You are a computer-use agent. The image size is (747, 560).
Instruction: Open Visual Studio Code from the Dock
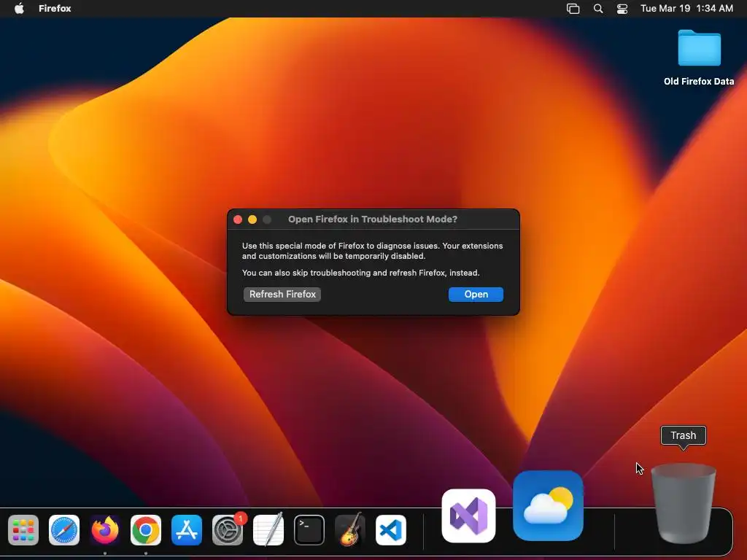tap(391, 530)
